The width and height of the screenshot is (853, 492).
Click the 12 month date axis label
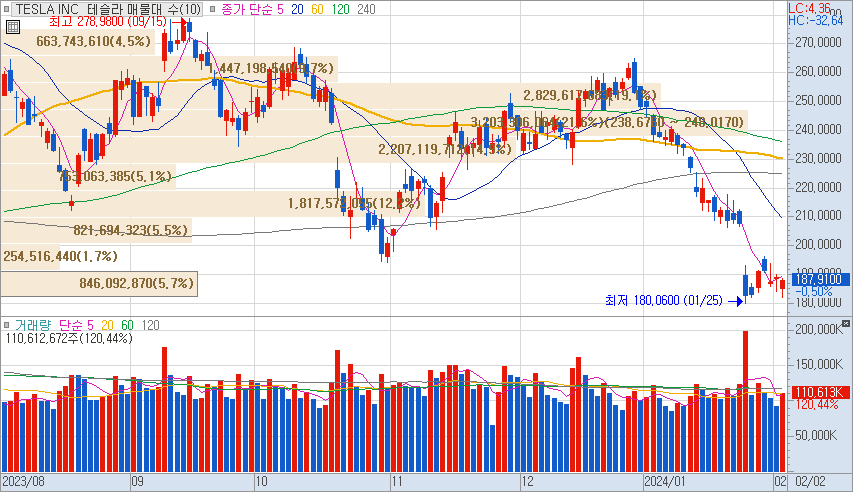[527, 482]
